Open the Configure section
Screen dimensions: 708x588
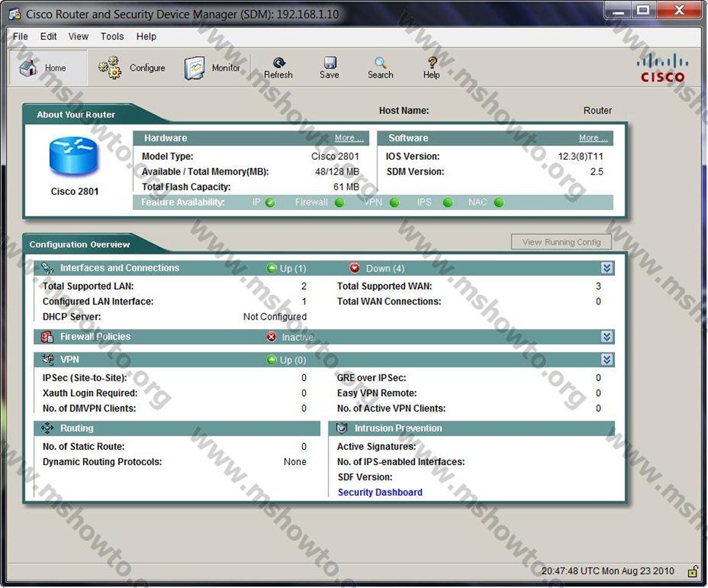pos(132,68)
